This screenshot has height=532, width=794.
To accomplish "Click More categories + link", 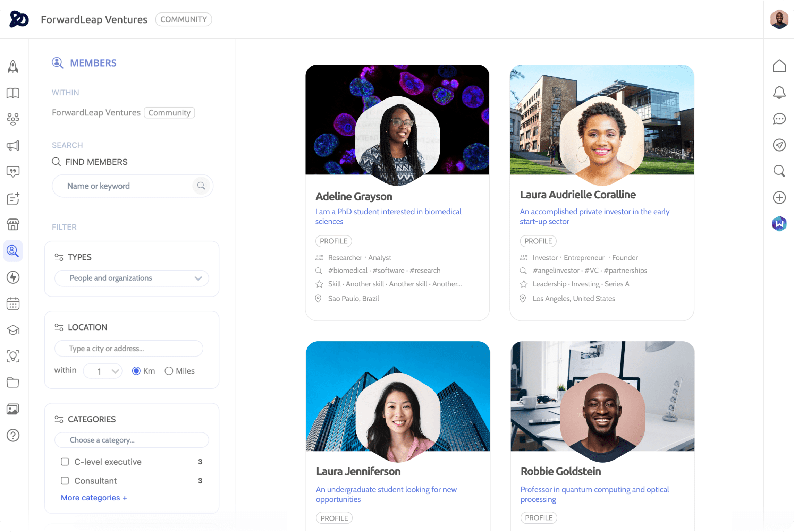I will [94, 498].
